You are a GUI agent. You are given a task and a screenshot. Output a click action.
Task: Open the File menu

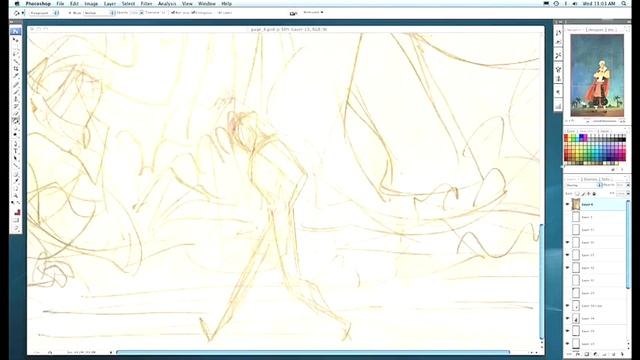(x=60, y=4)
